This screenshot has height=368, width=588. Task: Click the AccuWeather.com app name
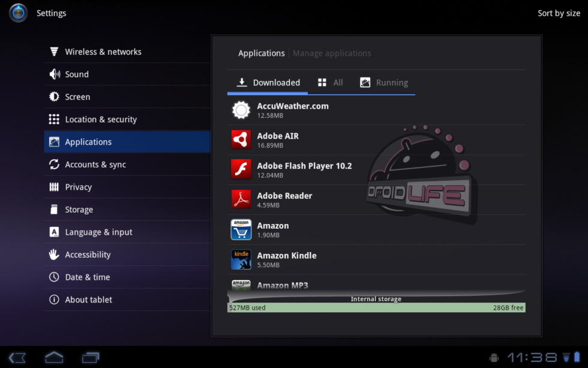pyautogui.click(x=293, y=106)
